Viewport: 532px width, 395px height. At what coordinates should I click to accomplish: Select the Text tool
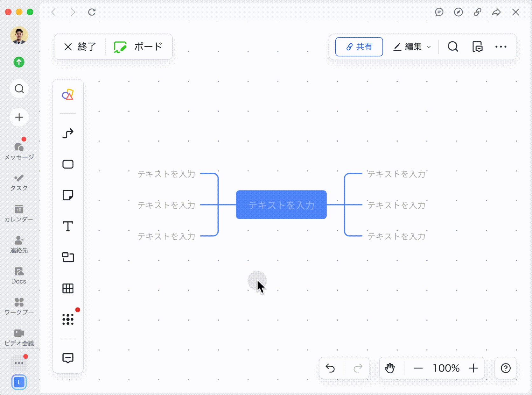[x=68, y=226]
